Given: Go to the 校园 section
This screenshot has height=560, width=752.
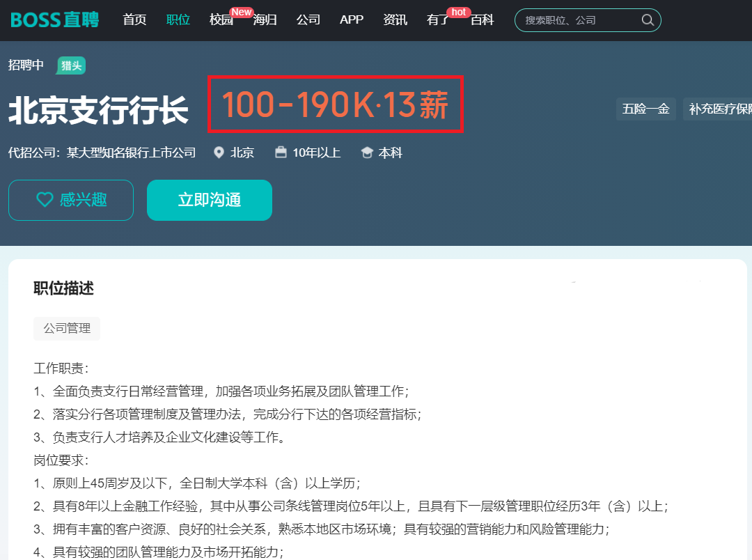Looking at the screenshot, I should click(221, 20).
